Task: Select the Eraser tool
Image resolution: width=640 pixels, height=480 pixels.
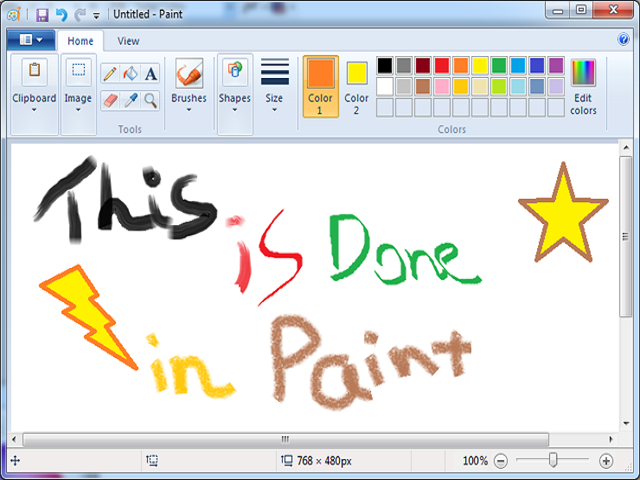Action: tap(110, 100)
